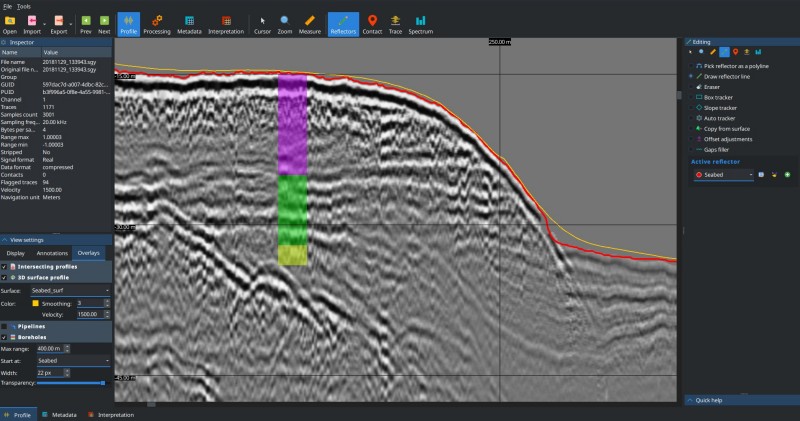This screenshot has width=800, height=421.
Task: Open the Surface dropdown showing Seabed_surf
Action: [x=70, y=290]
